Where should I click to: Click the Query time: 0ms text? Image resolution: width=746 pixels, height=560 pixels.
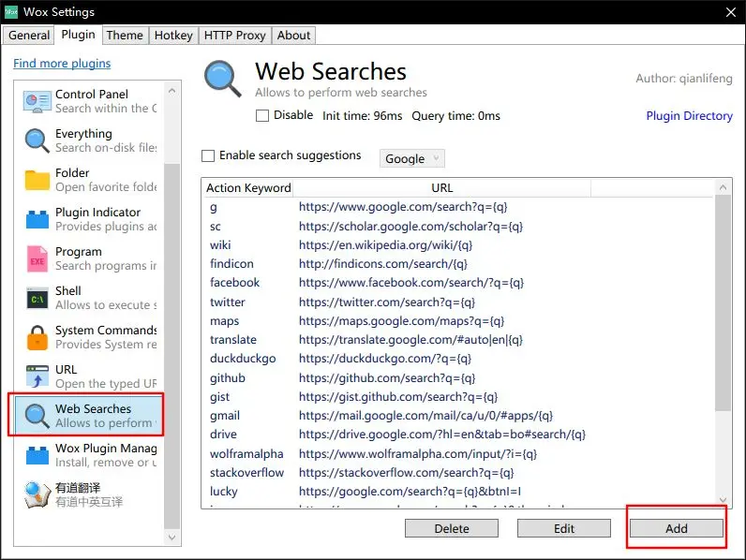(455, 116)
